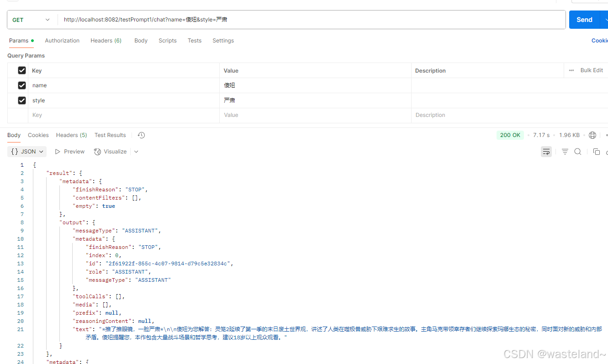The image size is (608, 364).
Task: Open the Test Results tab
Action: pyautogui.click(x=110, y=135)
